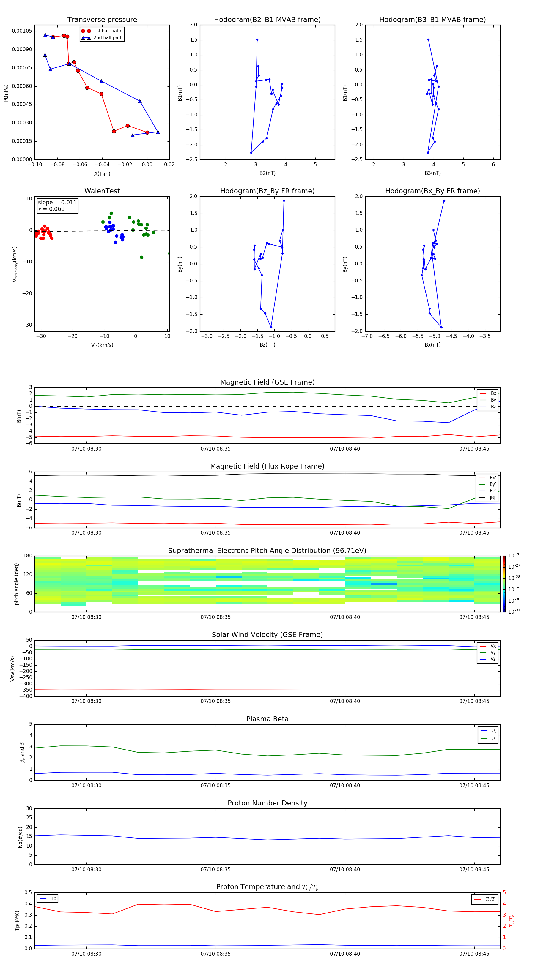Image resolution: width=535 pixels, height=980 pixels.
Task: Click the 'Hodogram(B2_B1 MVAB frame)' title
Action: 267,19
